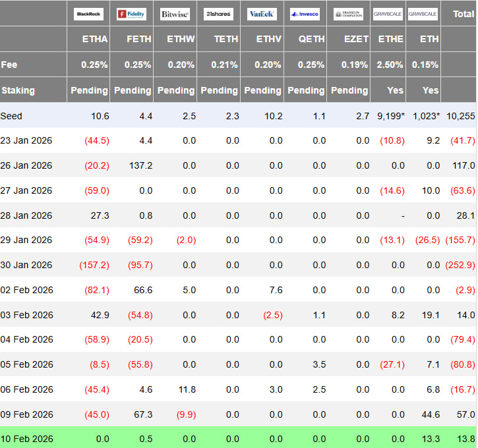Image resolution: width=478 pixels, height=448 pixels.
Task: Click FETH value 137.2 on 26 Jan
Action: coord(140,165)
